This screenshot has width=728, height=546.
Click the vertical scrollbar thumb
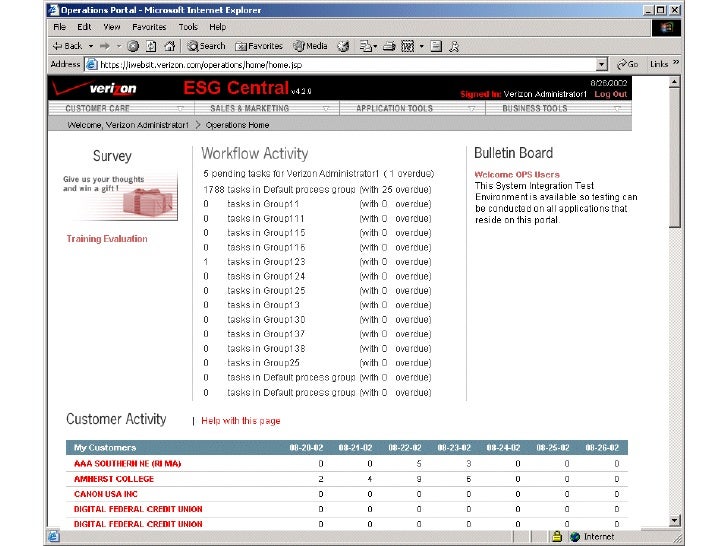675,158
